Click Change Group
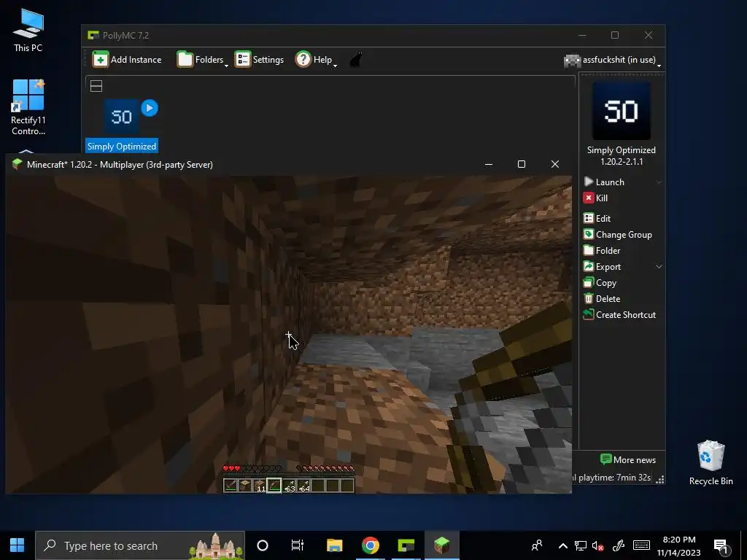This screenshot has width=747, height=560. click(617, 235)
